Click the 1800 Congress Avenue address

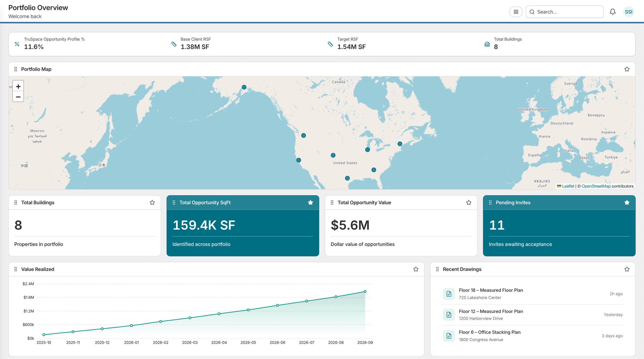481,340
